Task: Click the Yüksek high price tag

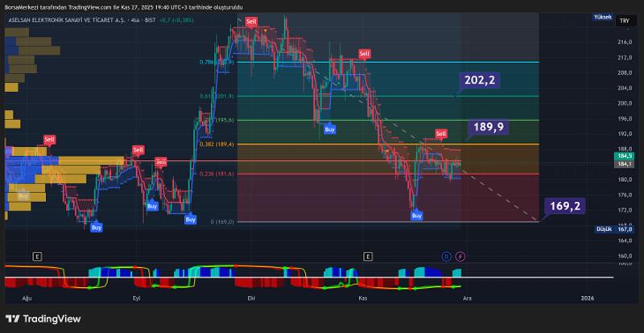Action: point(601,17)
